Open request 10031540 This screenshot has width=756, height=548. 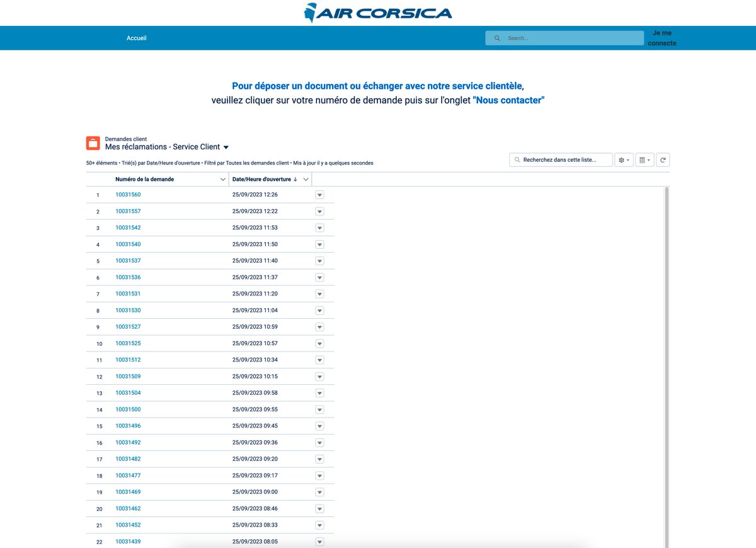[128, 244]
